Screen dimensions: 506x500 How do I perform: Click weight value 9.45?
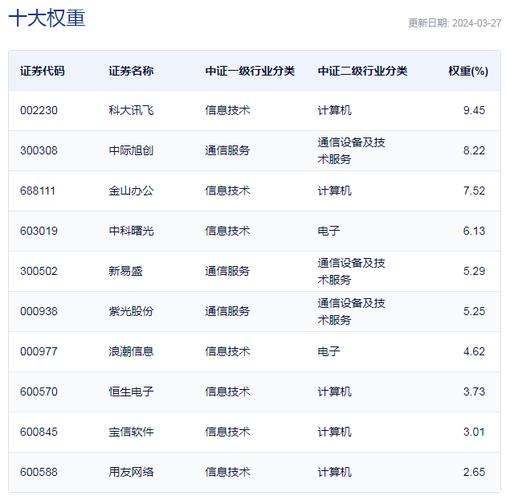[x=474, y=110]
